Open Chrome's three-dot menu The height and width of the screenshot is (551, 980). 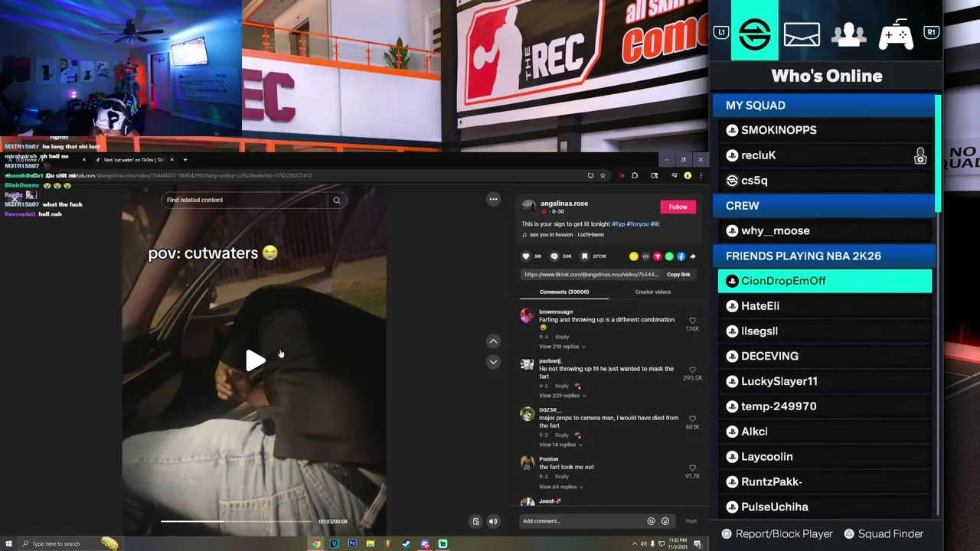pos(701,175)
